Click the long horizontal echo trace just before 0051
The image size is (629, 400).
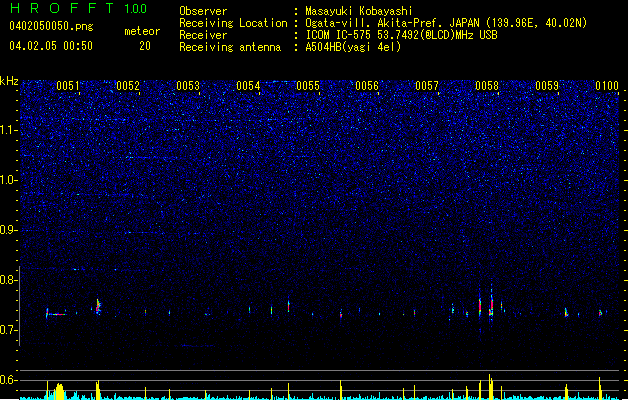pyautogui.click(x=56, y=314)
